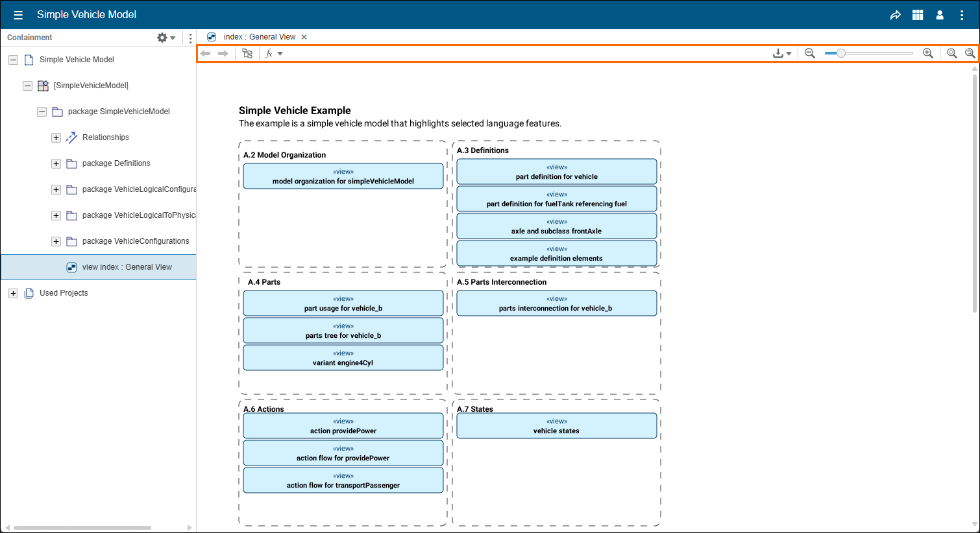Image resolution: width=980 pixels, height=533 pixels.
Task: Expand the Relationships tree node
Action: 56,137
